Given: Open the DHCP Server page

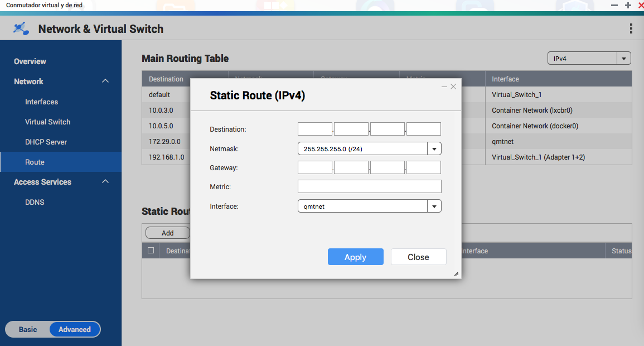Looking at the screenshot, I should click(x=46, y=142).
